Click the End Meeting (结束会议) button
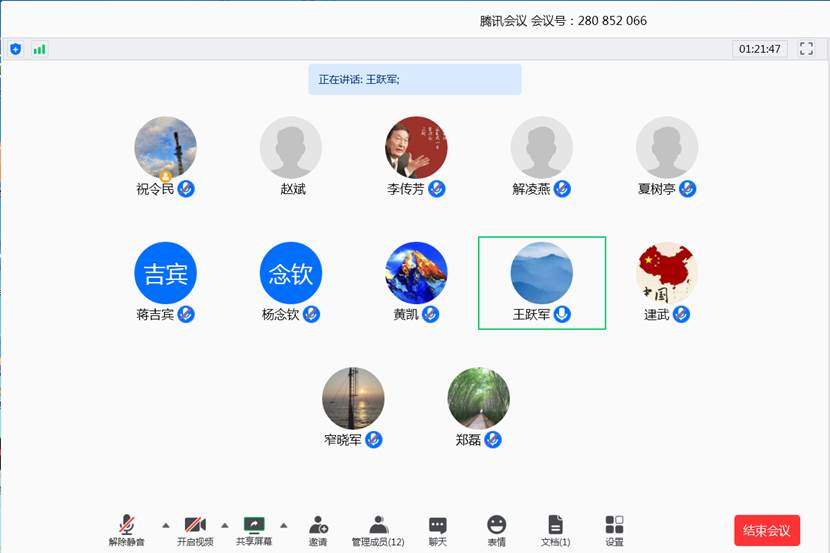 pyautogui.click(x=767, y=531)
